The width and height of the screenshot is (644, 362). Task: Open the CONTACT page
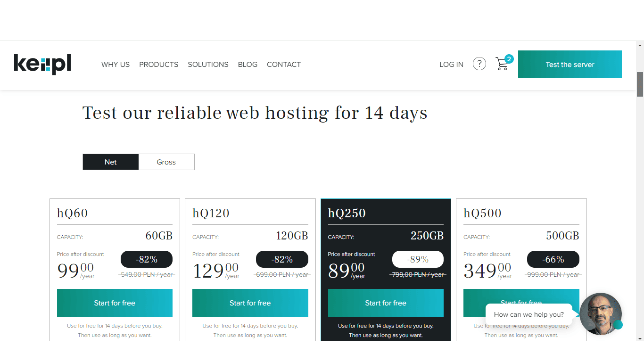284,65
